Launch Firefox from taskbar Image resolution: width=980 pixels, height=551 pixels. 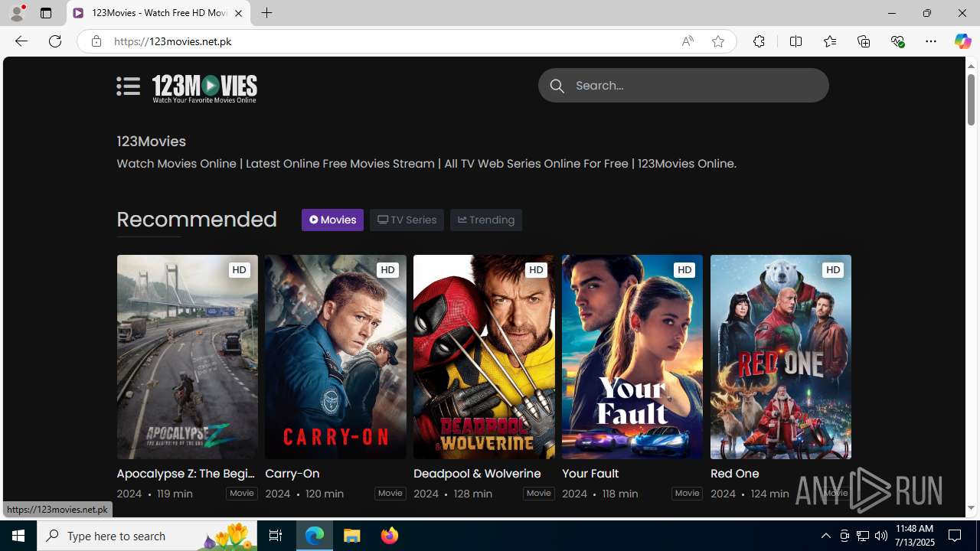pyautogui.click(x=390, y=536)
